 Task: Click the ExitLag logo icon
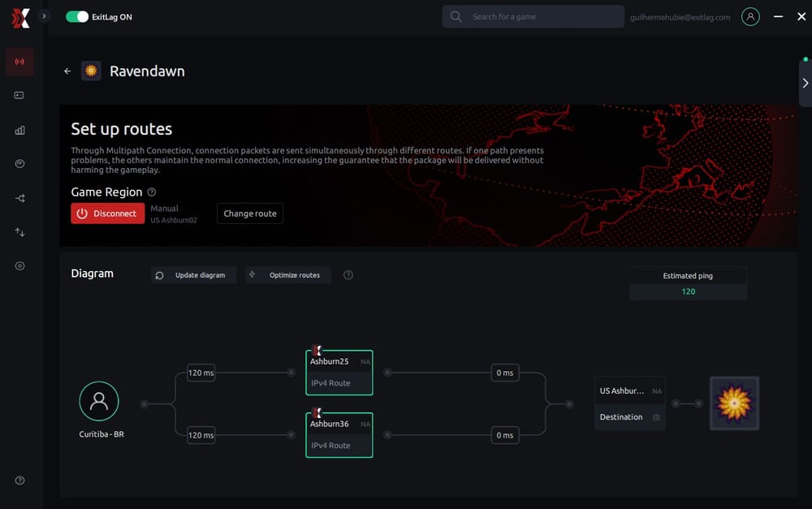click(x=20, y=19)
